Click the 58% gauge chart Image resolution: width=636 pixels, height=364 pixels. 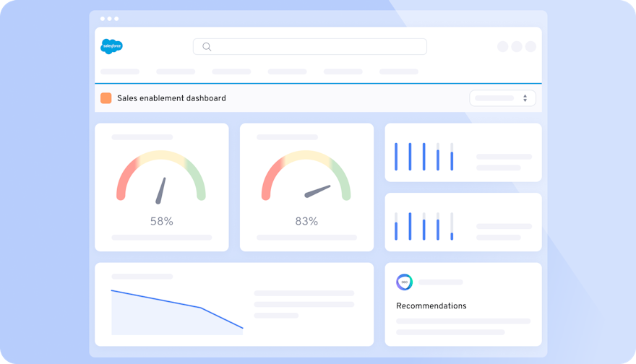point(161,177)
